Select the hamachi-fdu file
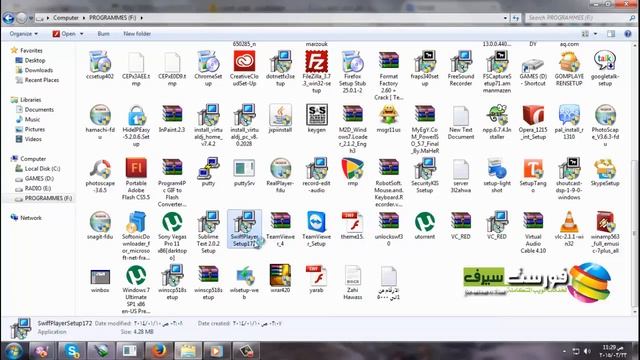Viewport: 640px width, 360px height. [100, 115]
